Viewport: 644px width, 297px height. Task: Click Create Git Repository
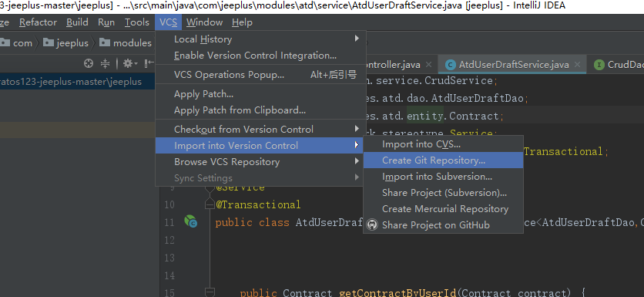tap(443, 160)
